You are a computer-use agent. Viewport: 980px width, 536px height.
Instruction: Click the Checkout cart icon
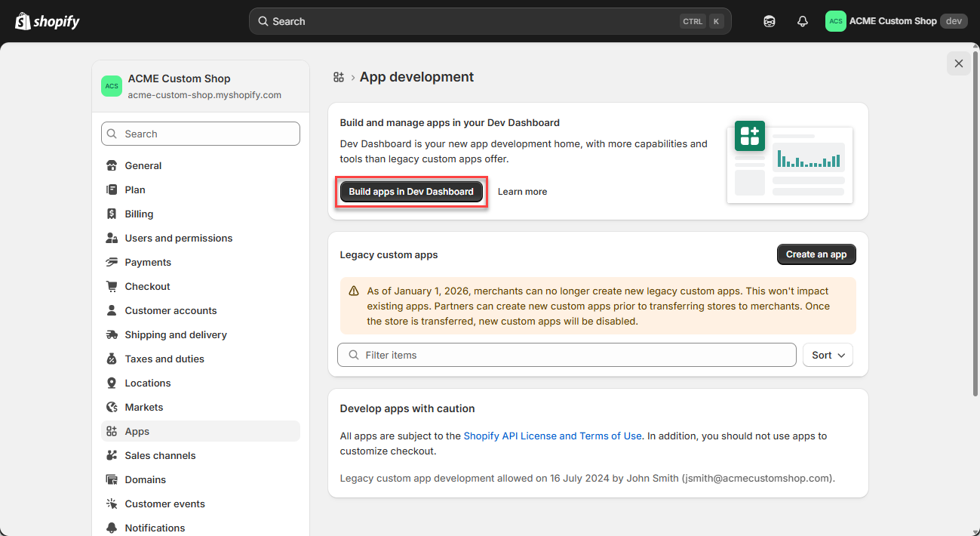[112, 286]
